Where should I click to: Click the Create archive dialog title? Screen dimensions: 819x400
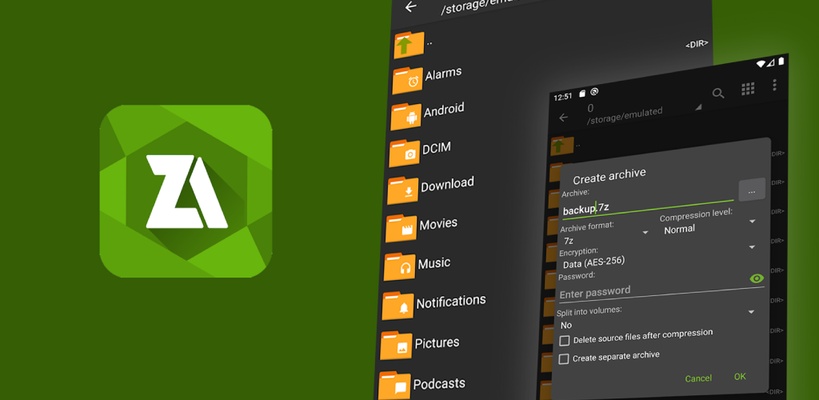point(609,175)
